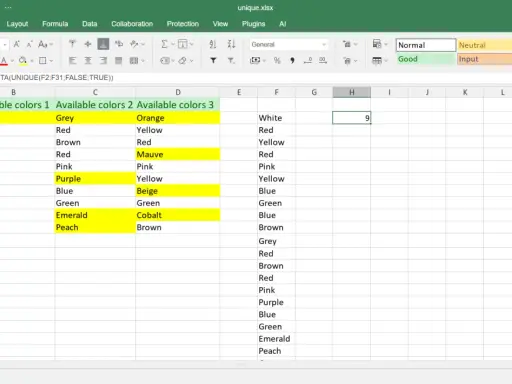Open the Plugins tab

coord(253,24)
